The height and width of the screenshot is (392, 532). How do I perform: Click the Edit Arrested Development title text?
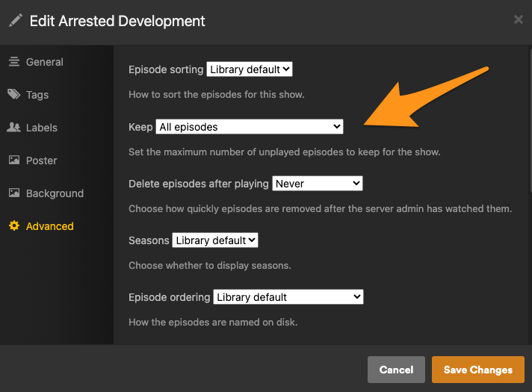pos(117,21)
